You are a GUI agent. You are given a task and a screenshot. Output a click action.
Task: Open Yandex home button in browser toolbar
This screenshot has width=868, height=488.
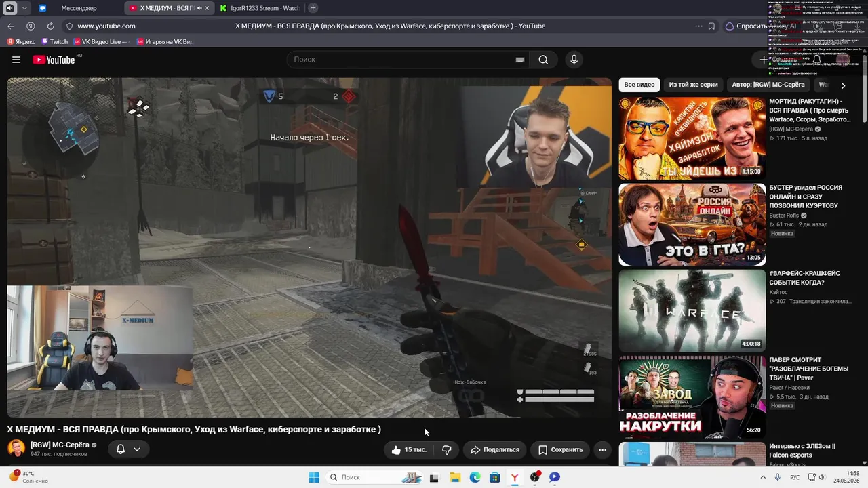31,26
